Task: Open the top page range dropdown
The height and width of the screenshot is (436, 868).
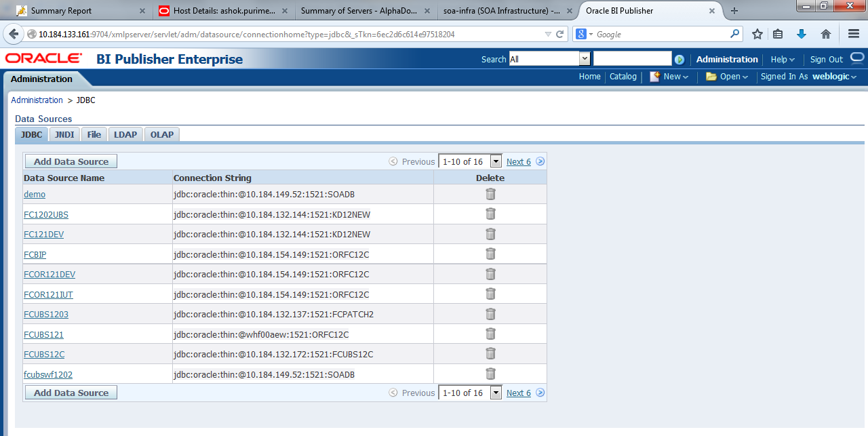Action: click(496, 161)
